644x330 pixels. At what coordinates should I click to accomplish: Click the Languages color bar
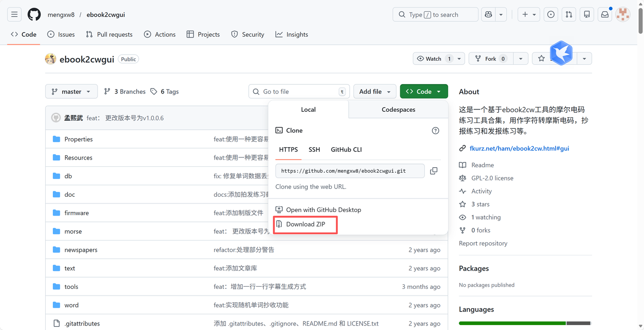[525, 323]
